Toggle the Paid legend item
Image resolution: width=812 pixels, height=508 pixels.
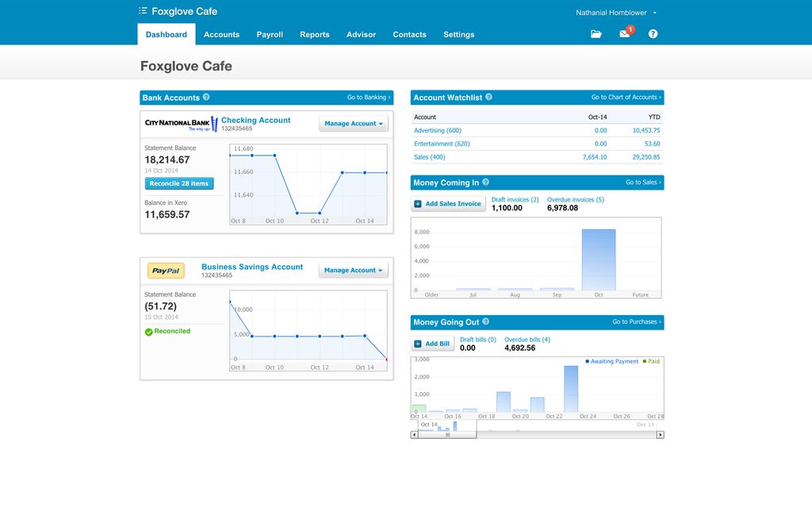tap(651, 361)
